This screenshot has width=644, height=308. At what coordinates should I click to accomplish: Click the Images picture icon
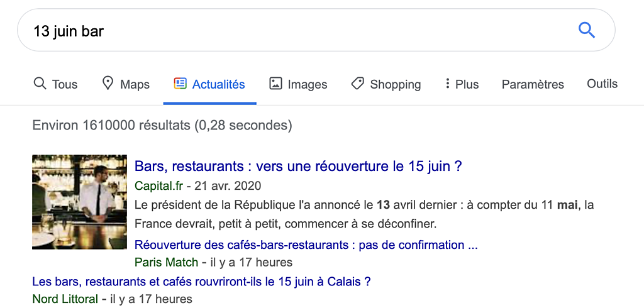click(275, 84)
